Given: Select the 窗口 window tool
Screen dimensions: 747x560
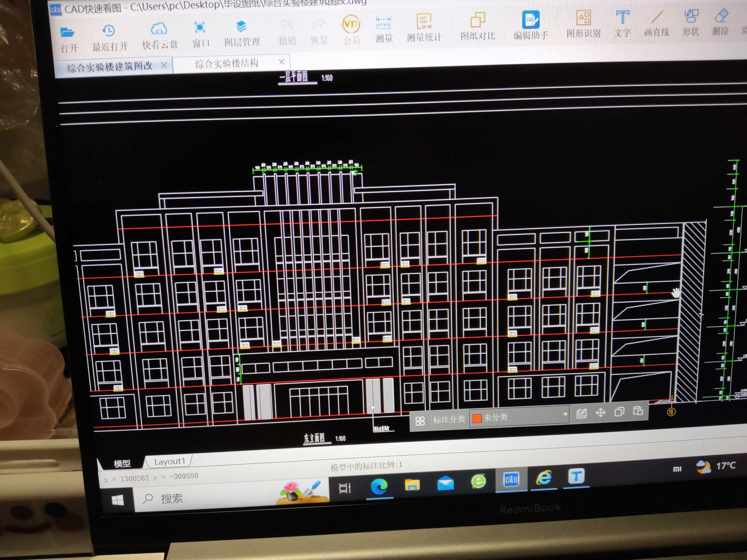Looking at the screenshot, I should pos(200,34).
